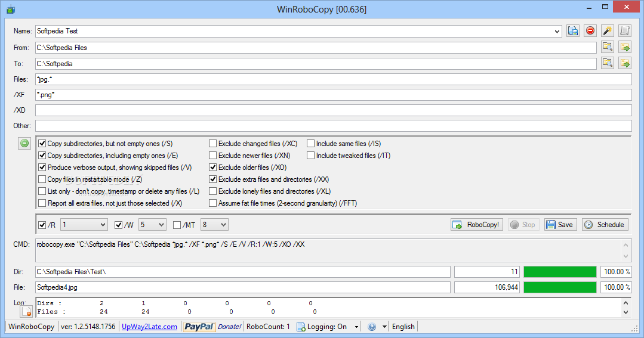
Task: Click the ver: 1.2.5148.1756 status text
Action: (88, 327)
